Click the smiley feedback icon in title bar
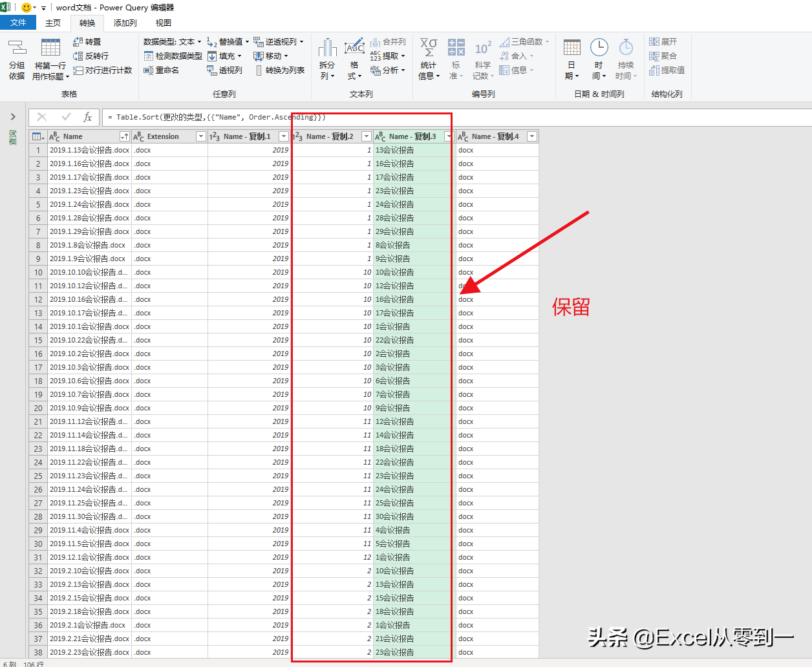The width and height of the screenshot is (812, 667). click(27, 7)
